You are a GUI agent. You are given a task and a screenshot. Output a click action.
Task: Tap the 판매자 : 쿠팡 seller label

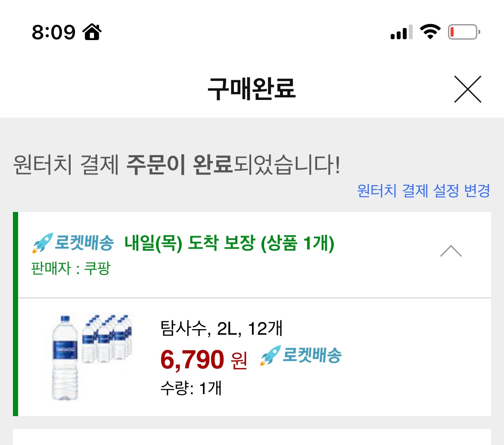point(71,268)
